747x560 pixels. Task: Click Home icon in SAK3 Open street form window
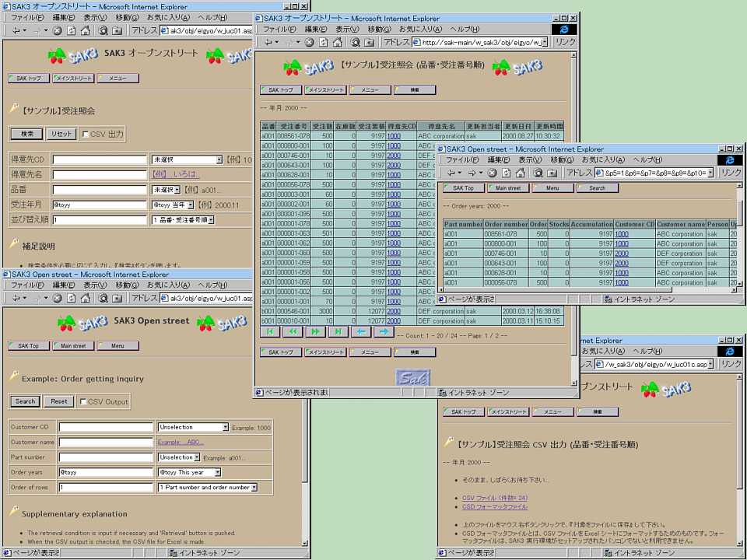(x=85, y=298)
